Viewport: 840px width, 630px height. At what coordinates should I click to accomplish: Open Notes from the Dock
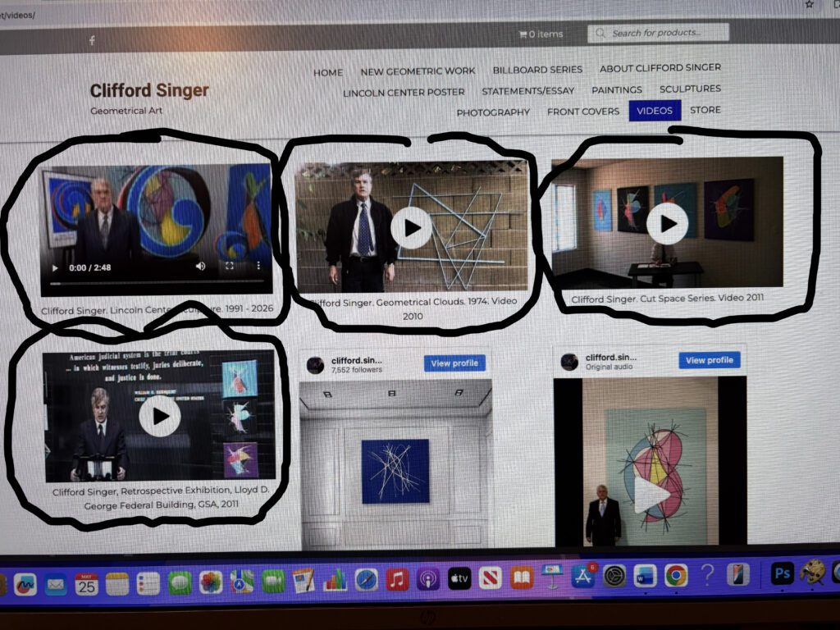tap(117, 584)
